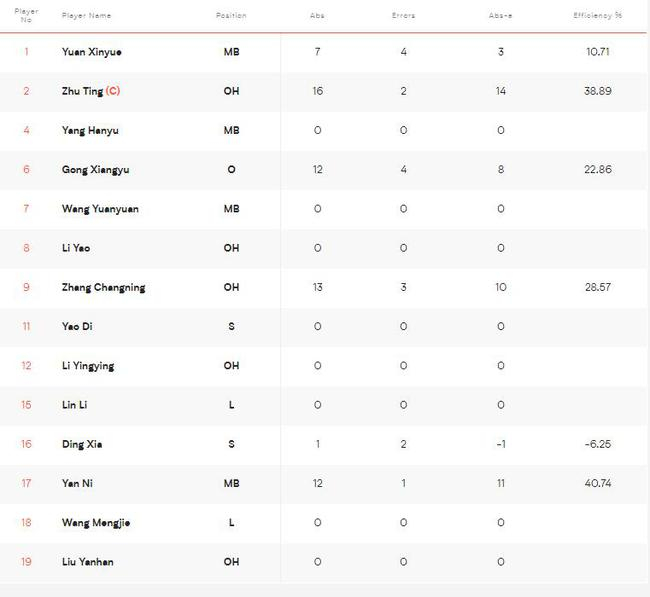The image size is (650, 597).
Task: Click on Gong Xiangyu's name
Action: [95, 170]
